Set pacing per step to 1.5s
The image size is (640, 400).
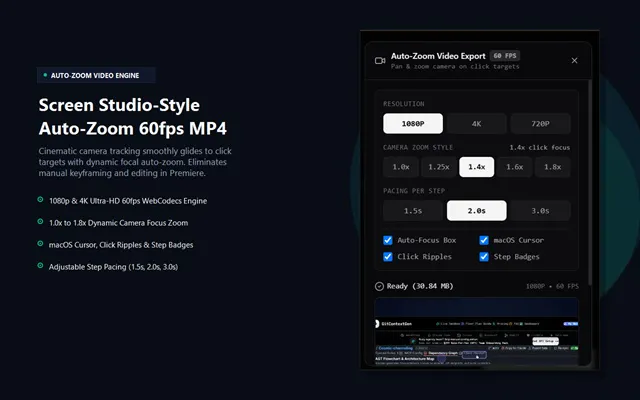pyautogui.click(x=413, y=211)
